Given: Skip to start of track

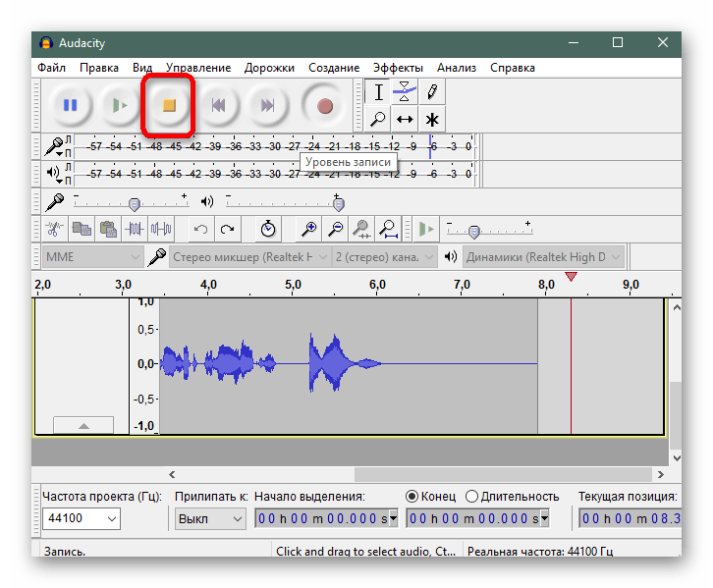Looking at the screenshot, I should point(220,105).
